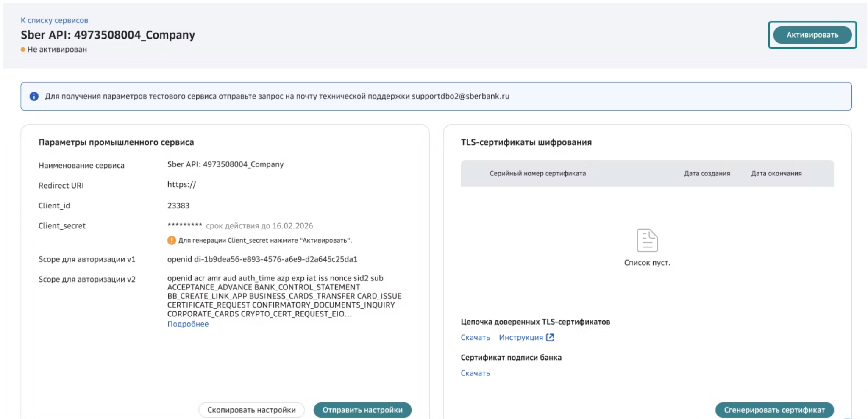The width and height of the screenshot is (868, 419).
Task: Click Скопировать настройки button
Action: [x=251, y=410]
